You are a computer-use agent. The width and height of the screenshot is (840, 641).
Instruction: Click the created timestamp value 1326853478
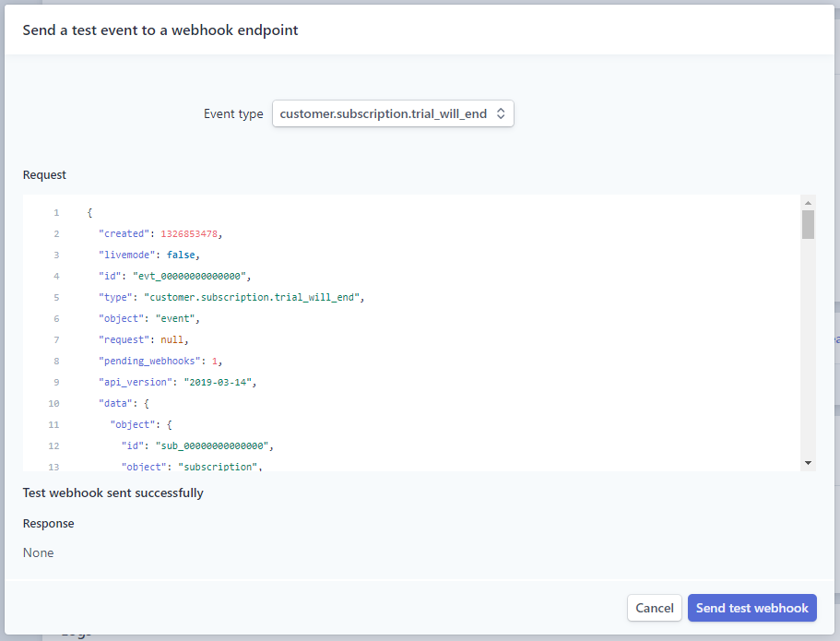point(190,234)
